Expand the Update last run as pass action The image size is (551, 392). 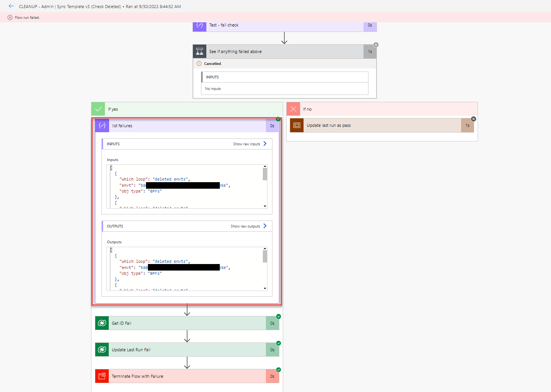tap(382, 125)
